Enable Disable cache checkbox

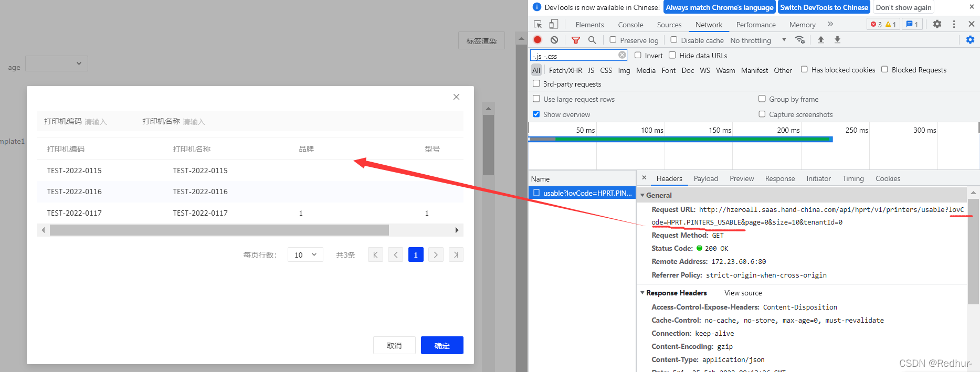pos(673,40)
